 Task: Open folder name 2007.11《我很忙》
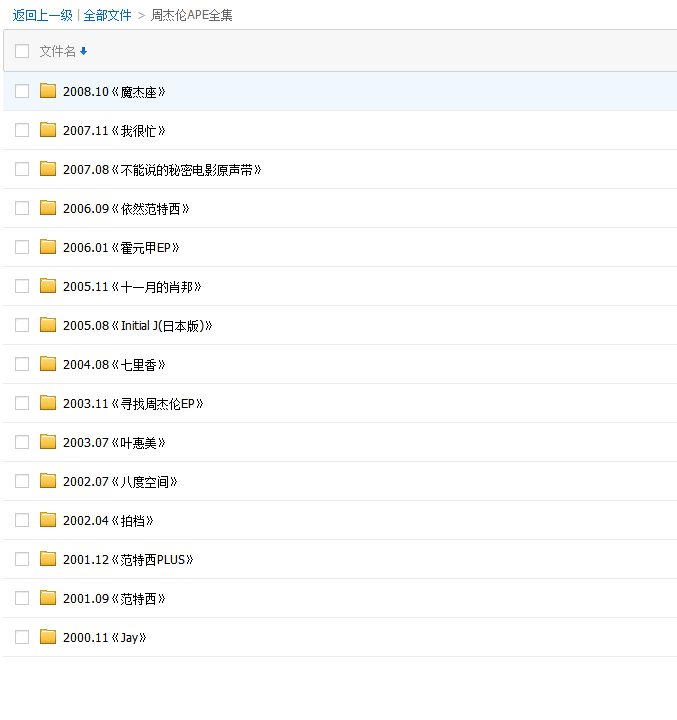pos(114,130)
